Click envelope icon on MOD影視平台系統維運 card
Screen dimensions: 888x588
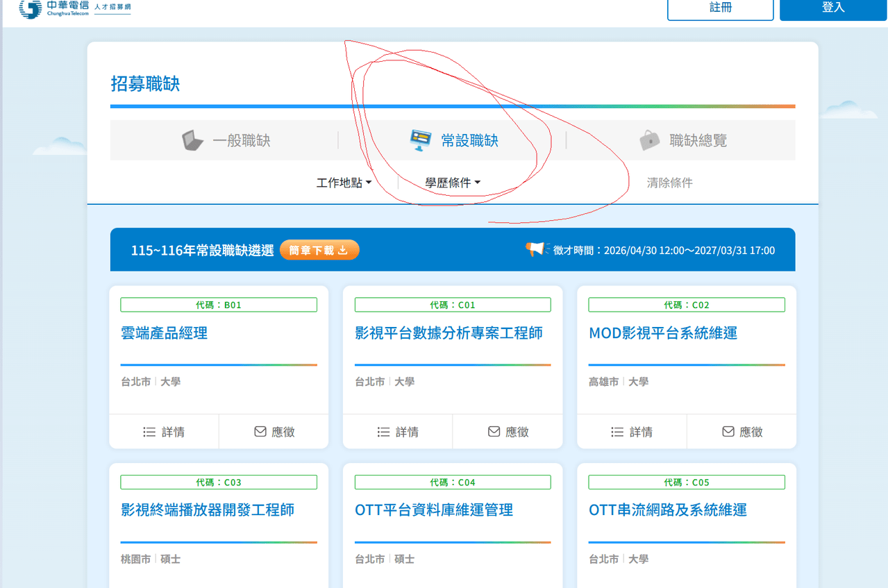pyautogui.click(x=728, y=432)
